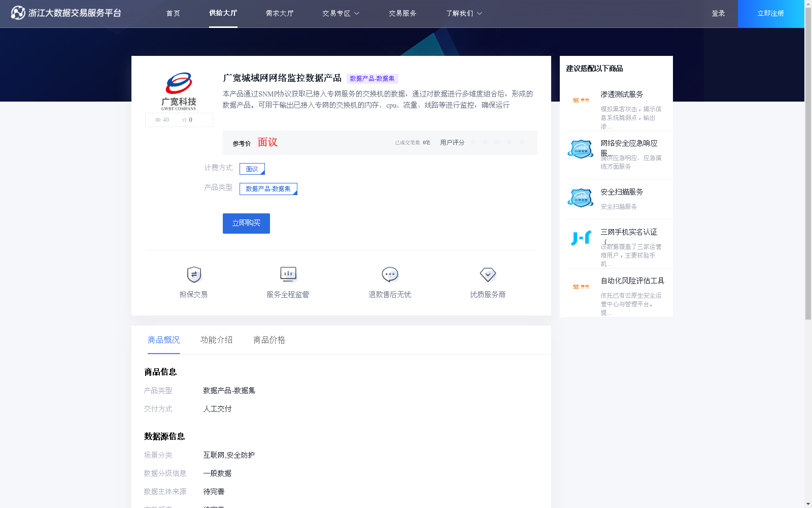Click the 已成交笔数 count text
The height and width of the screenshot is (508, 812).
tap(413, 143)
